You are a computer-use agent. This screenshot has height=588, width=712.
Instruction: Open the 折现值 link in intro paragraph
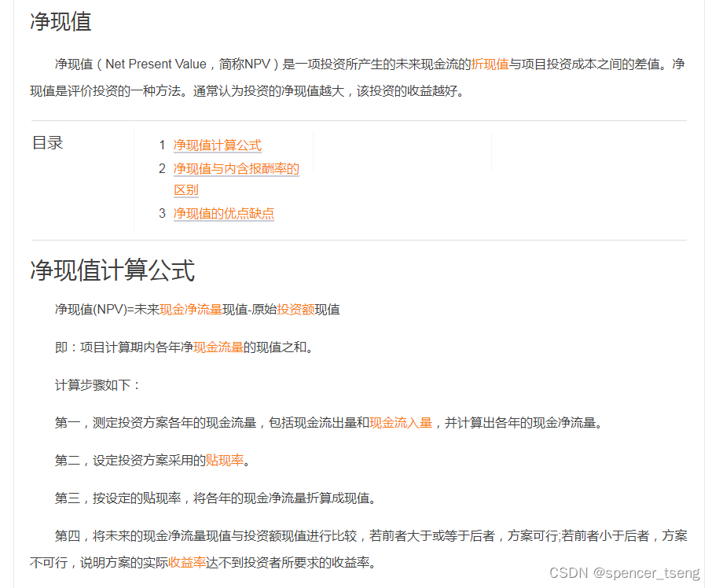click(x=490, y=64)
